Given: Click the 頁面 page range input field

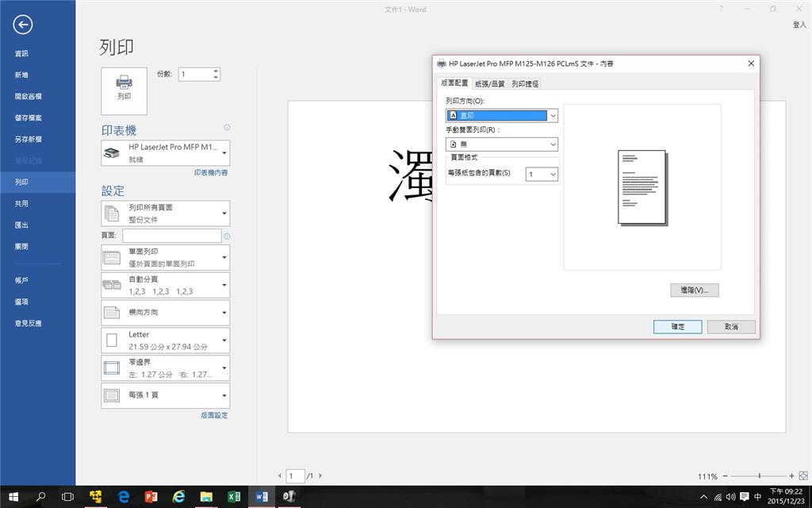Looking at the screenshot, I should pos(172,236).
